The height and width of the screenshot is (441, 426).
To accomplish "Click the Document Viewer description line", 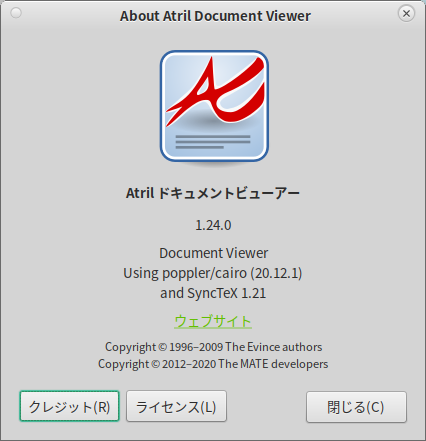I will click(x=213, y=253).
